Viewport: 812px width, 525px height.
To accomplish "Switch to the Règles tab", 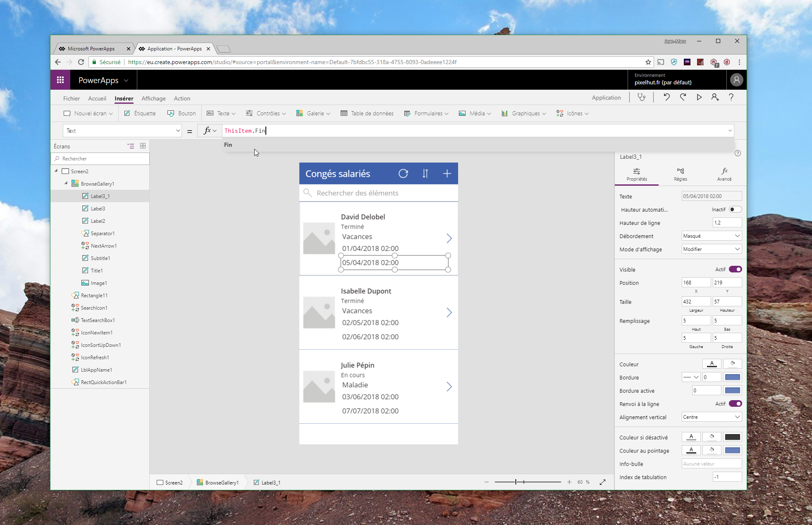I will pyautogui.click(x=681, y=174).
